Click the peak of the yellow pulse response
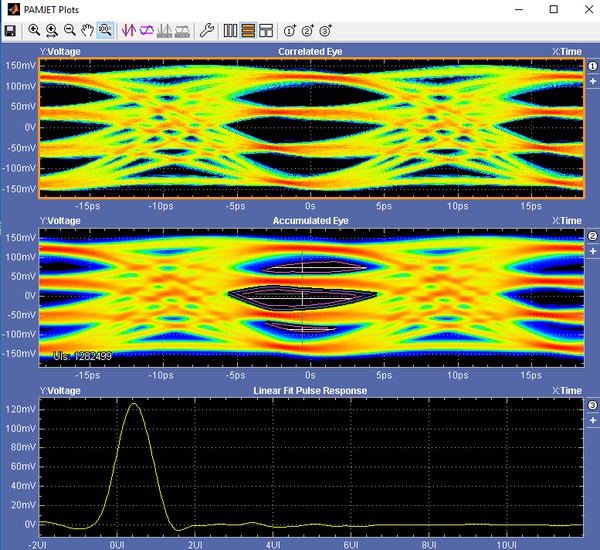The width and height of the screenshot is (600, 550). pos(133,404)
